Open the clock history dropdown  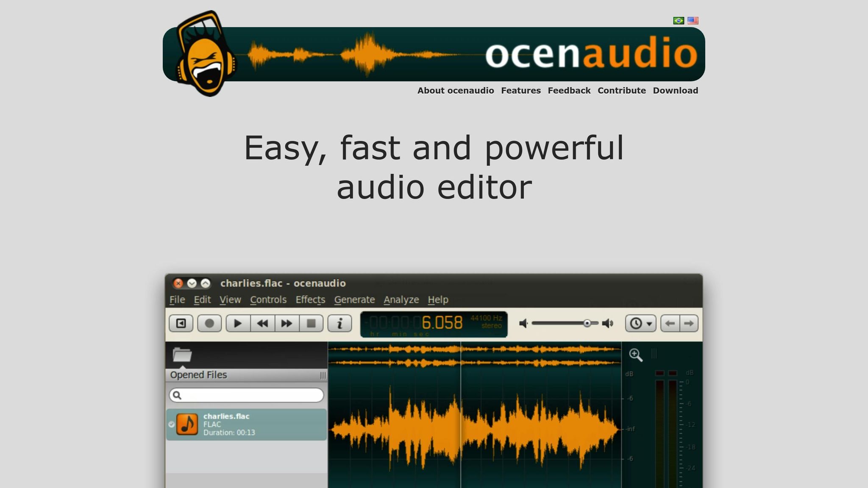tap(640, 324)
